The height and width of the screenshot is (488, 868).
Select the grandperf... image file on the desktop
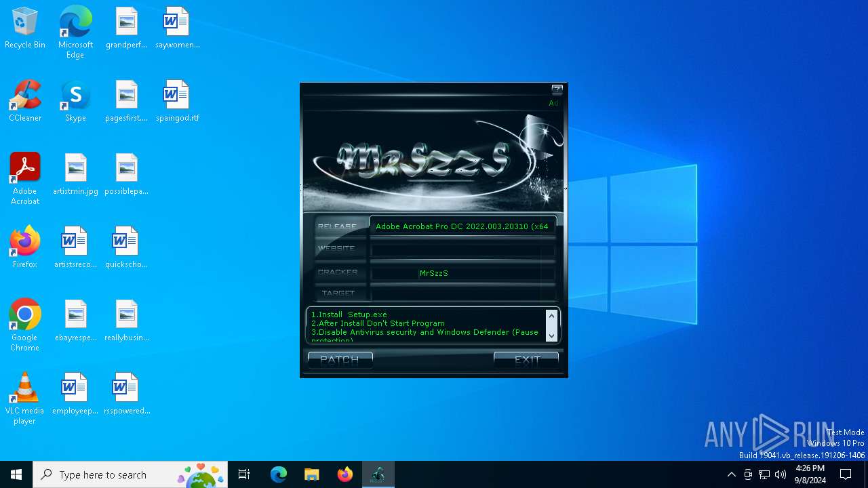pos(126,28)
